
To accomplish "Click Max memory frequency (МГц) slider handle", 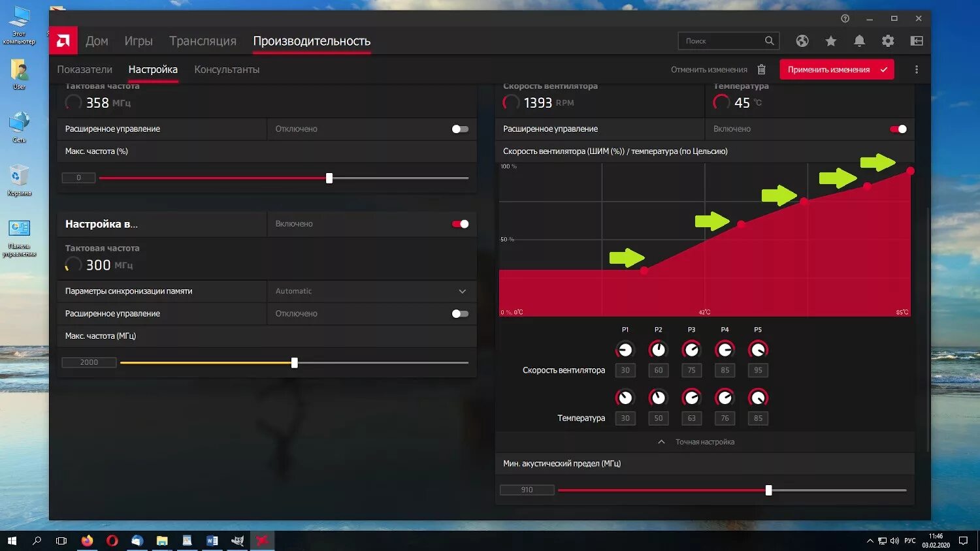I will [295, 363].
